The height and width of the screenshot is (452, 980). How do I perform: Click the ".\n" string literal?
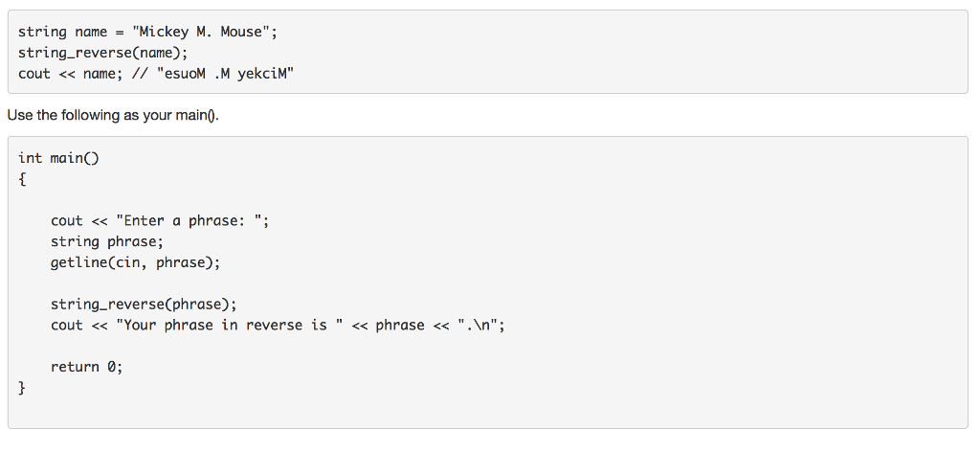(x=476, y=326)
